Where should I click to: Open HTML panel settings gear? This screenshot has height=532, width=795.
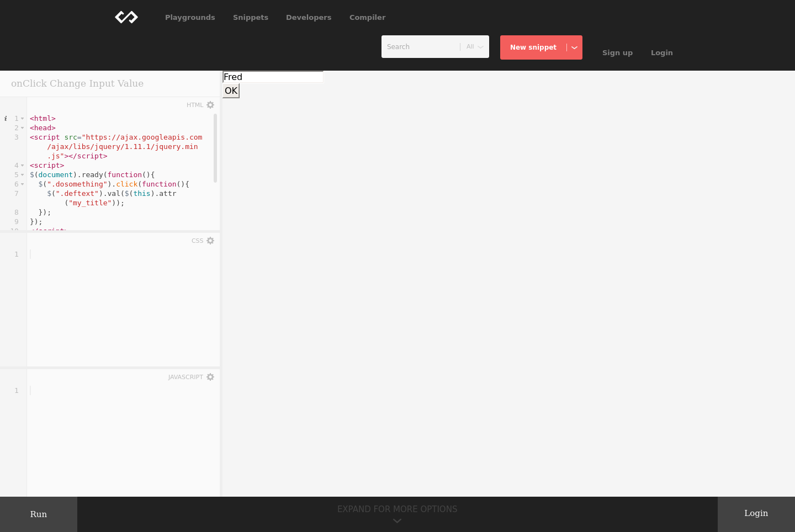point(210,105)
